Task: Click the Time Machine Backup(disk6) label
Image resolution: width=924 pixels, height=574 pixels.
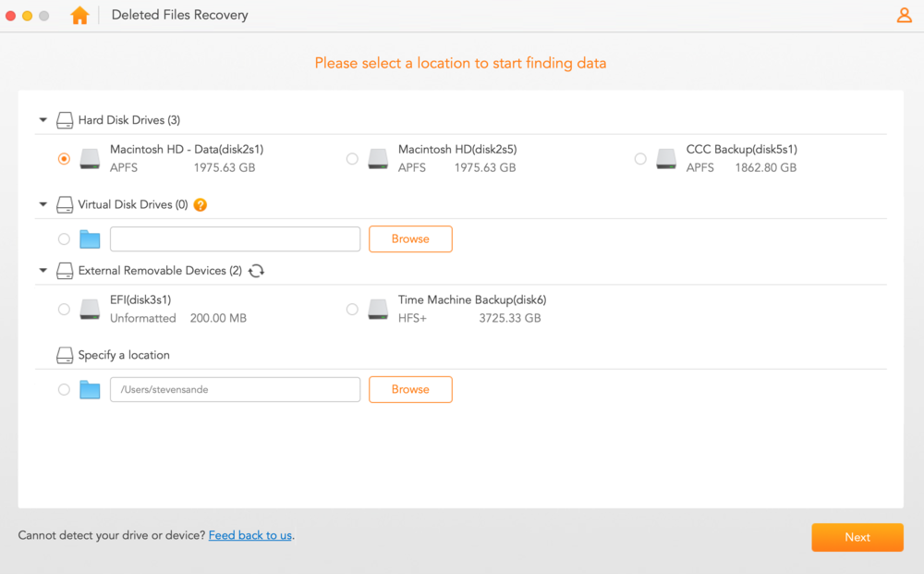Action: 472,300
